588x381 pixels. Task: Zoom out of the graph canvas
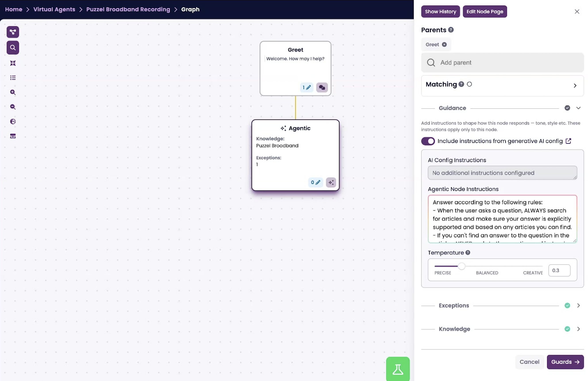click(x=13, y=107)
